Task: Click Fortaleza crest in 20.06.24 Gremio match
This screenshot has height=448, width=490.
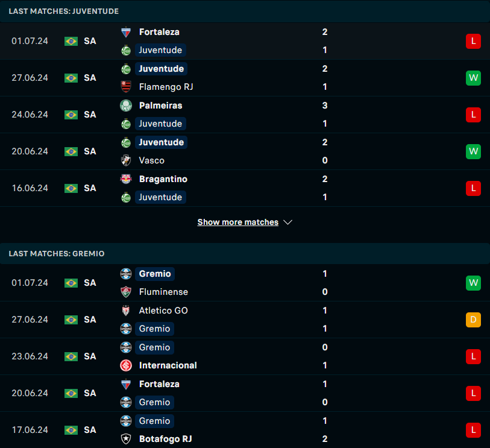Action: 126,384
